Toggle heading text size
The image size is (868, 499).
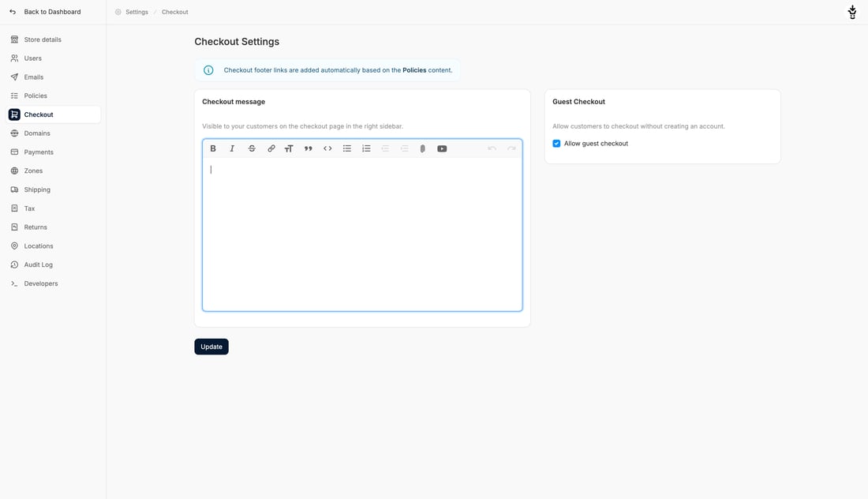pyautogui.click(x=289, y=148)
